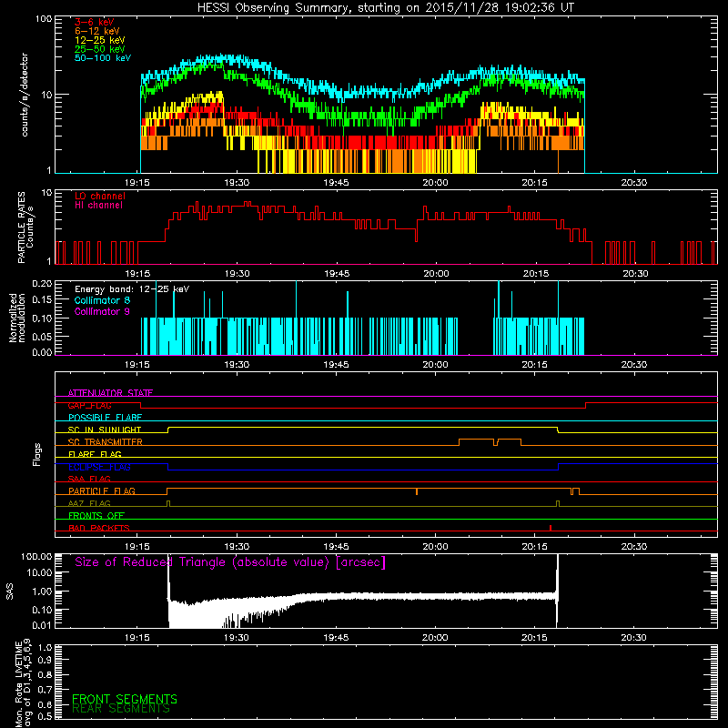The width and height of the screenshot is (728, 728).
Task: Click the 20:00 tick under particle rates plot
Action: (x=436, y=274)
